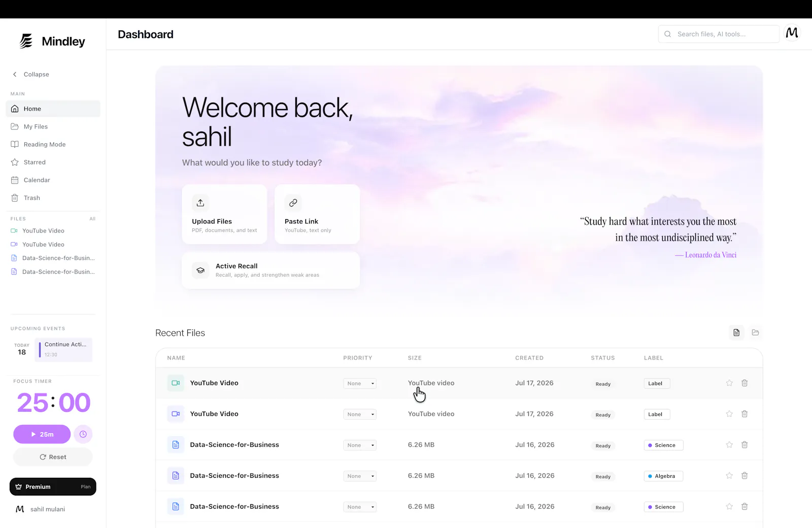Open the profile avatar in top bar

pyautogui.click(x=792, y=34)
